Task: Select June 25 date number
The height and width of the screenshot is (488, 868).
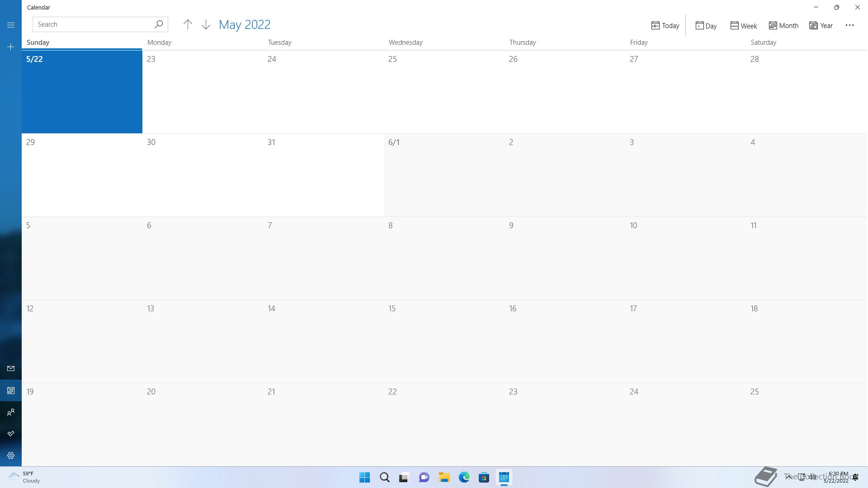Action: click(755, 392)
